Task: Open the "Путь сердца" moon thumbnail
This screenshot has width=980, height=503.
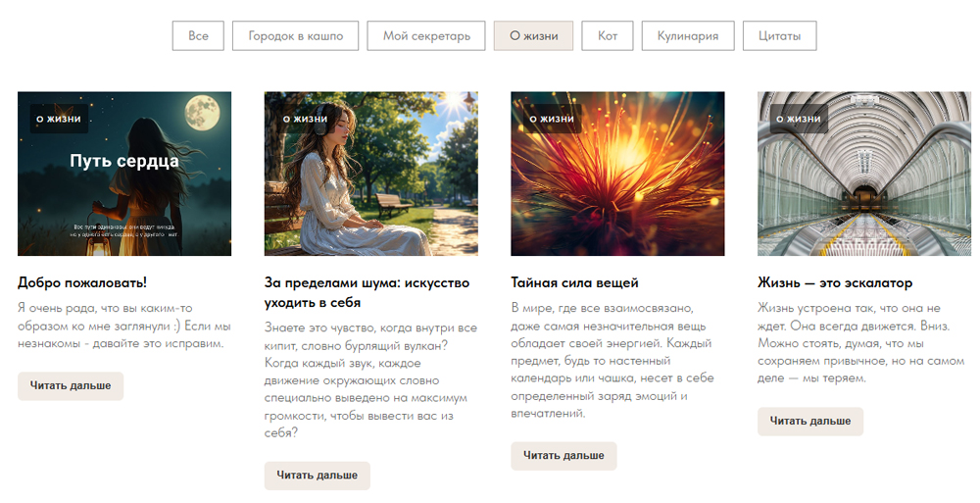Action: pos(124,174)
